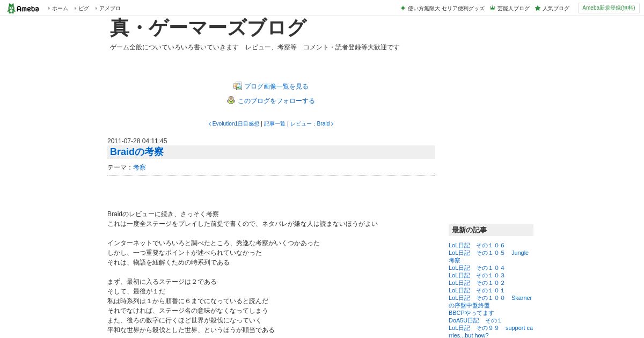
Task: Open the ホーム link in top bar
Action: pyautogui.click(x=60, y=9)
